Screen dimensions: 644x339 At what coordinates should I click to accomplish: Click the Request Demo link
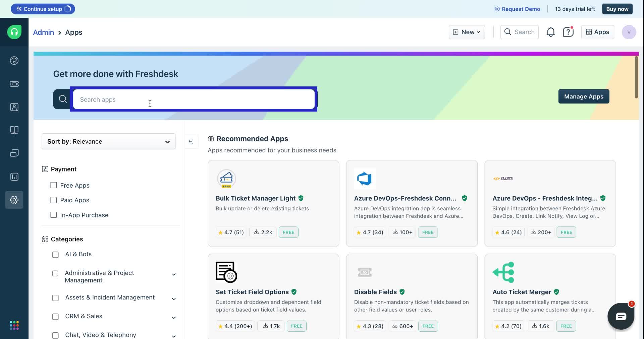518,9
